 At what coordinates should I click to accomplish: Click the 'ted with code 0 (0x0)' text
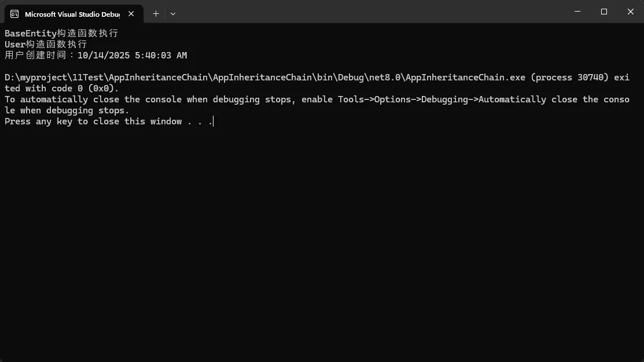tap(61, 88)
